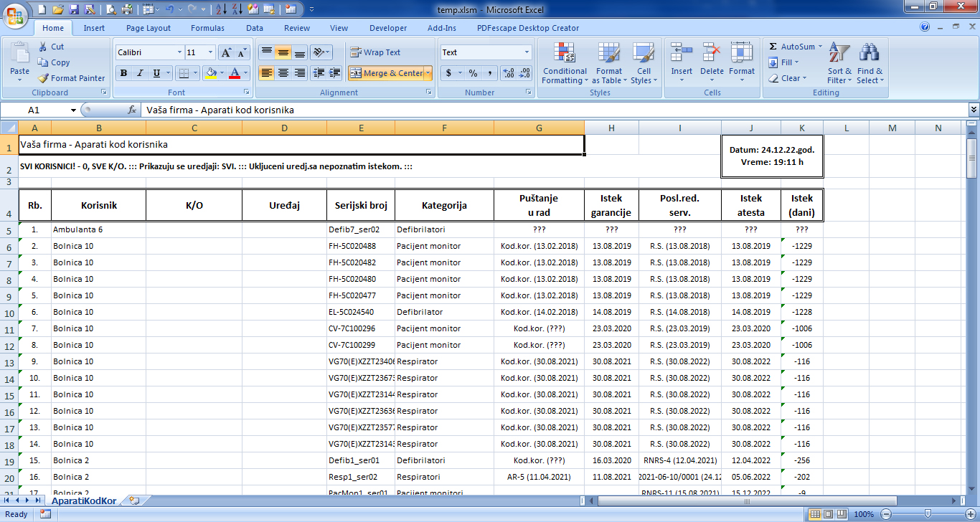Apply Comma Style number format

[490, 73]
